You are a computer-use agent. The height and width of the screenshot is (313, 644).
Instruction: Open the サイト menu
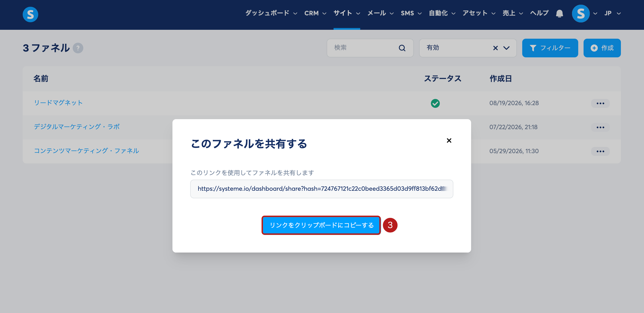click(x=347, y=13)
